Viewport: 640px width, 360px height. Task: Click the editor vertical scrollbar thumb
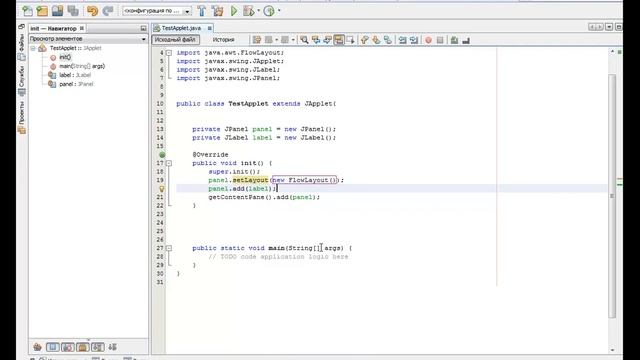(612, 196)
